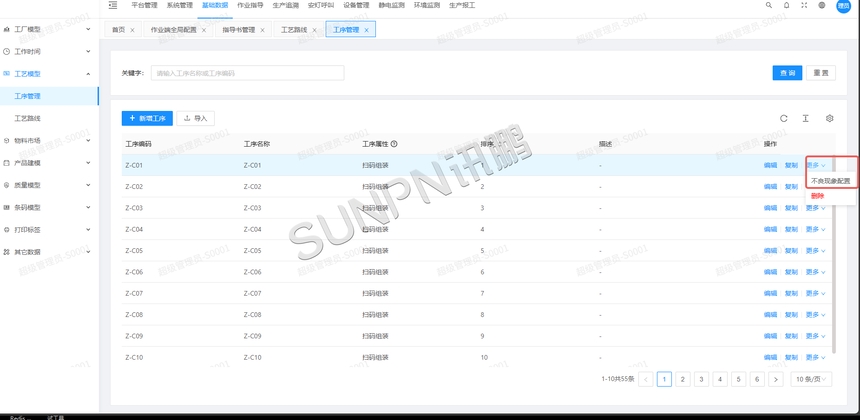The height and width of the screenshot is (420, 860).
Task: Expand 物料市场 chevron in sidebar
Action: coord(88,141)
